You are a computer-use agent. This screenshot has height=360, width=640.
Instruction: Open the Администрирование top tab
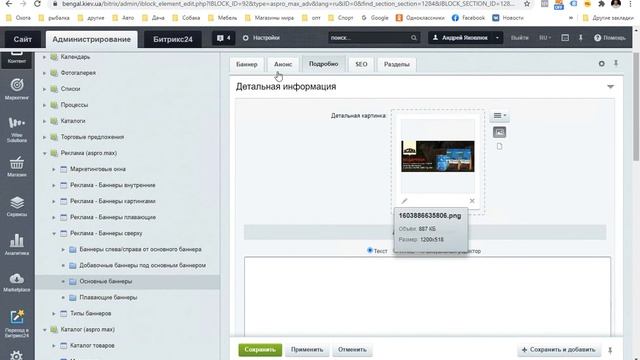[91, 40]
